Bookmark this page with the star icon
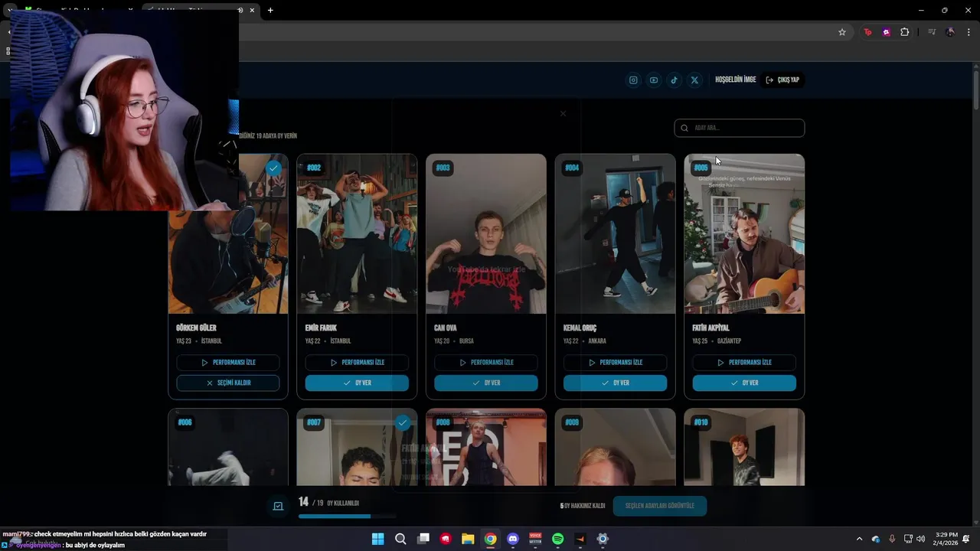Image resolution: width=980 pixels, height=551 pixels. [x=842, y=32]
